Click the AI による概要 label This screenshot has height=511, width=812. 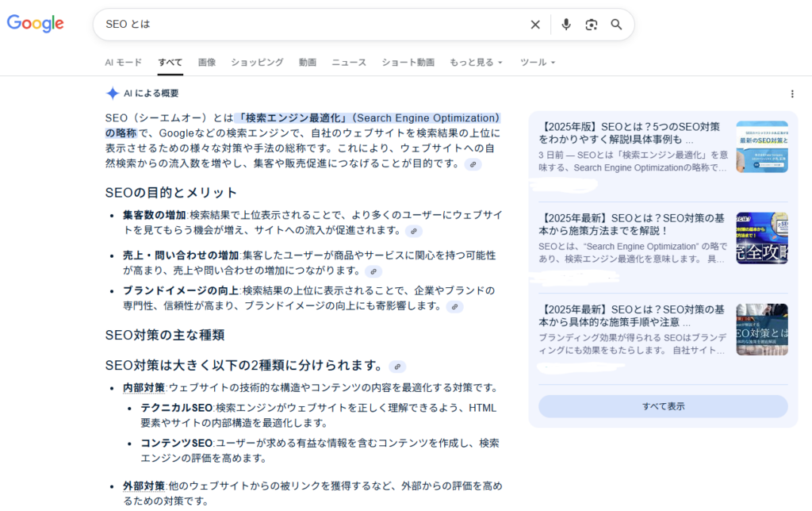point(151,94)
